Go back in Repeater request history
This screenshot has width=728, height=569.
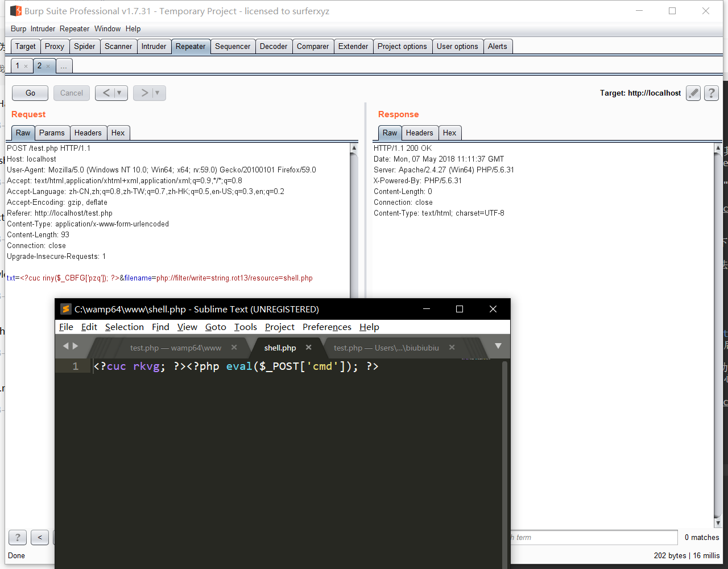pyautogui.click(x=106, y=93)
